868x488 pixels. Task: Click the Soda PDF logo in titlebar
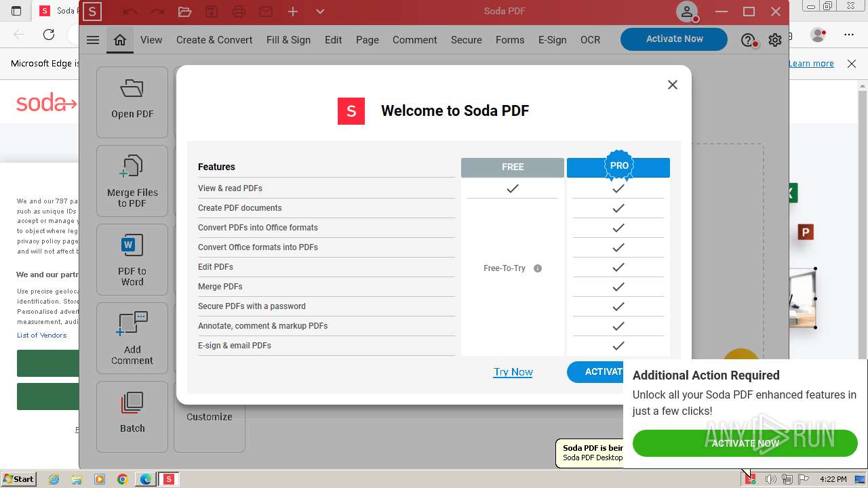click(92, 12)
